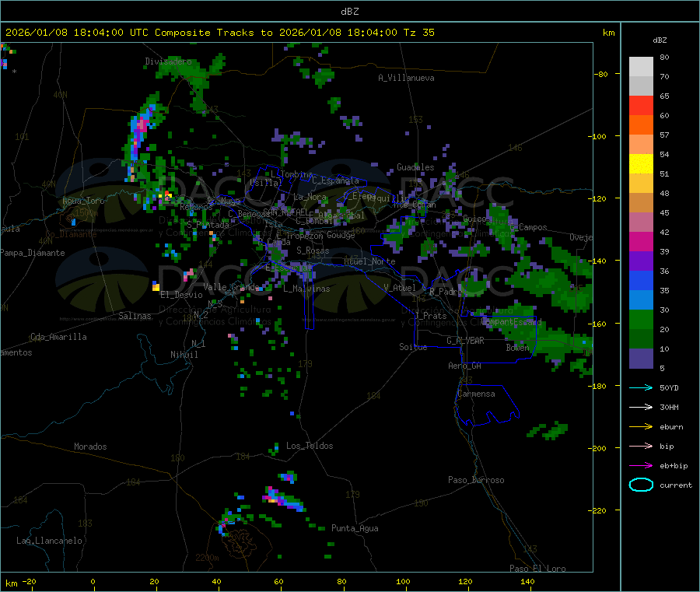
Task: Click the 60 km tick on bottom axis
Action: coord(278,581)
